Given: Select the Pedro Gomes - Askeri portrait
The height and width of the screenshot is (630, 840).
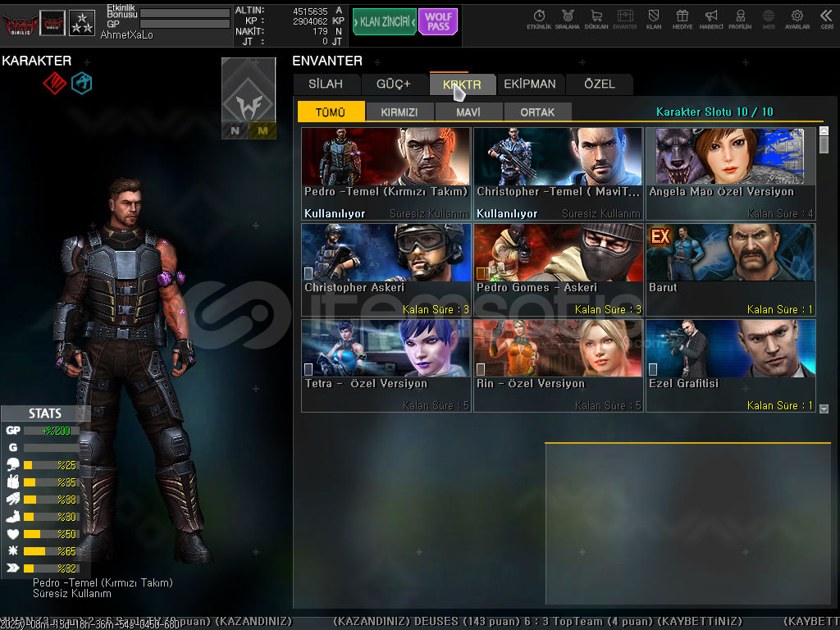Looking at the screenshot, I should [x=558, y=253].
